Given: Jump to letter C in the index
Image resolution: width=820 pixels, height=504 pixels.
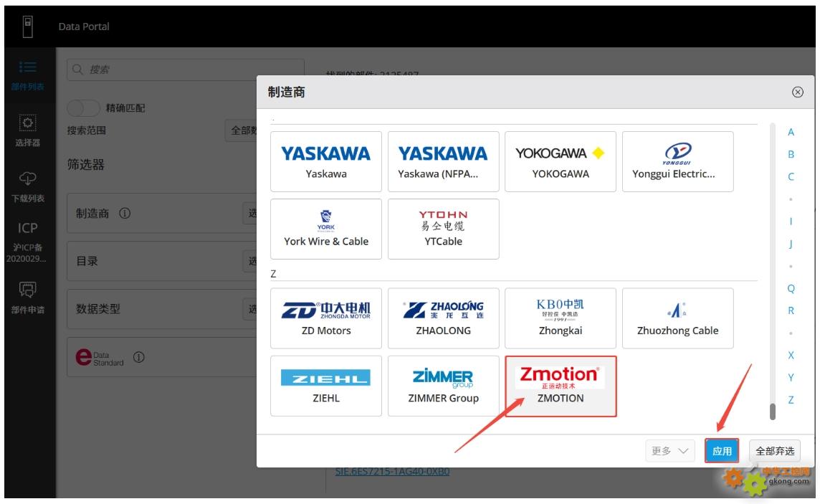Looking at the screenshot, I should 791,176.
